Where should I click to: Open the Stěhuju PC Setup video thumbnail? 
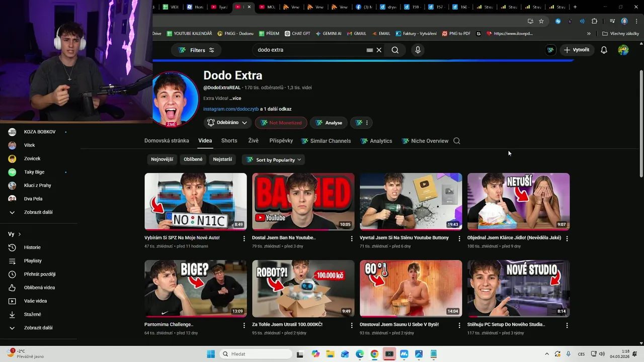coord(518,288)
